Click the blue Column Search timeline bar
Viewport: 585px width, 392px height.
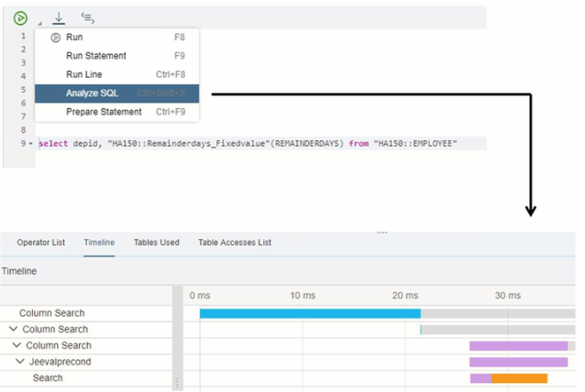click(309, 313)
